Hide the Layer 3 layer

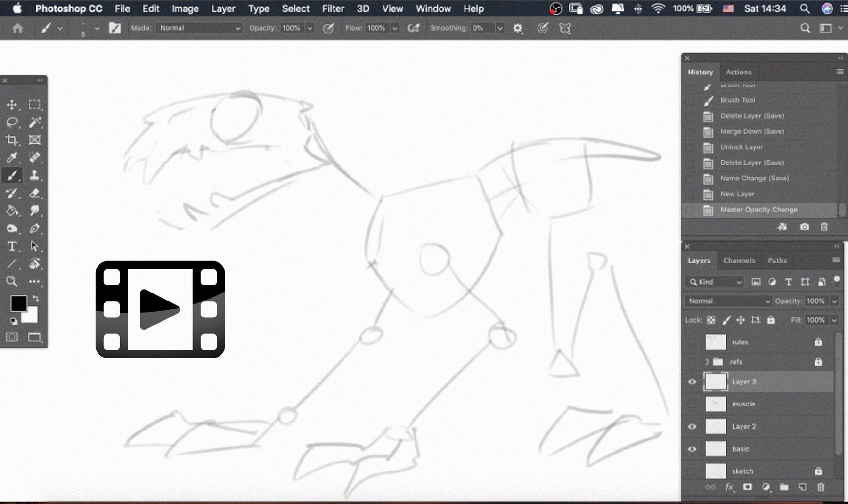click(692, 382)
